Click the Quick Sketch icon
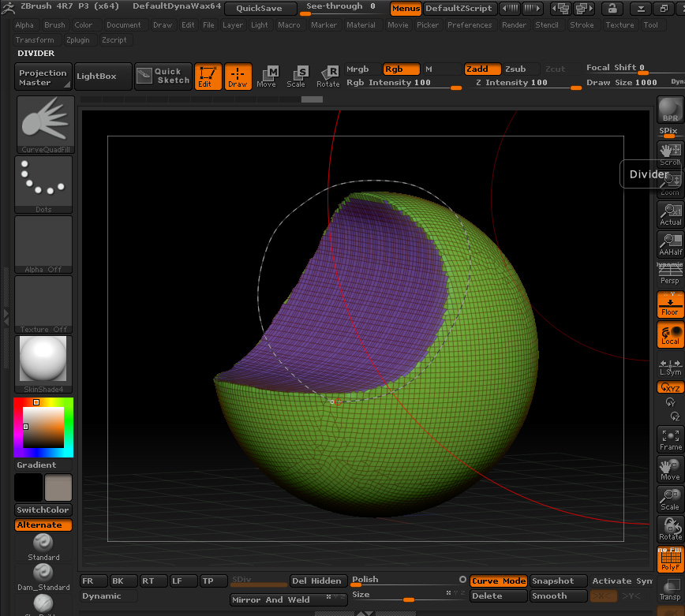The height and width of the screenshot is (616, 685). [x=164, y=76]
